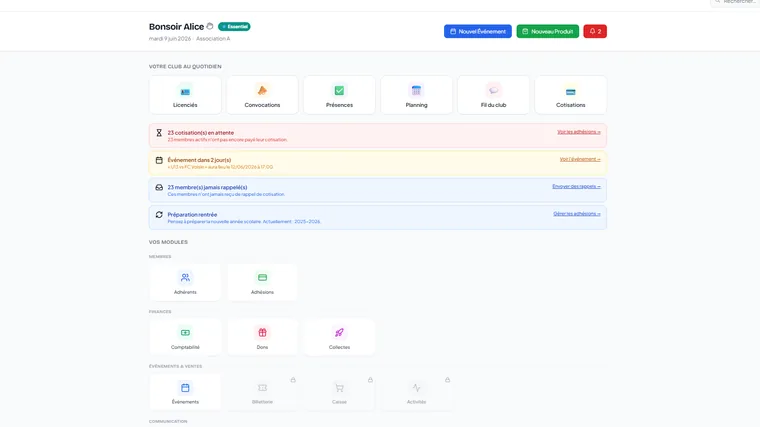
Task: Open the Collectes module
Action: point(339,337)
